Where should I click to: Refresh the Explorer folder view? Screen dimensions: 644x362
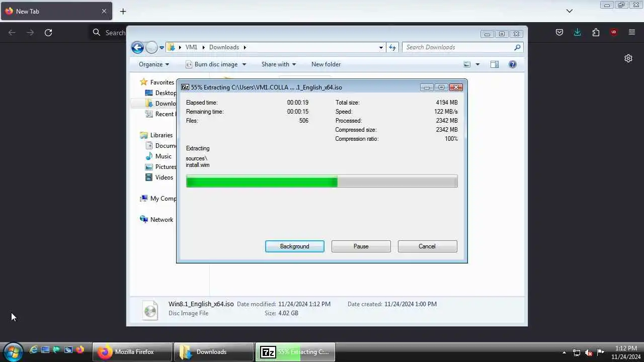coord(392,47)
